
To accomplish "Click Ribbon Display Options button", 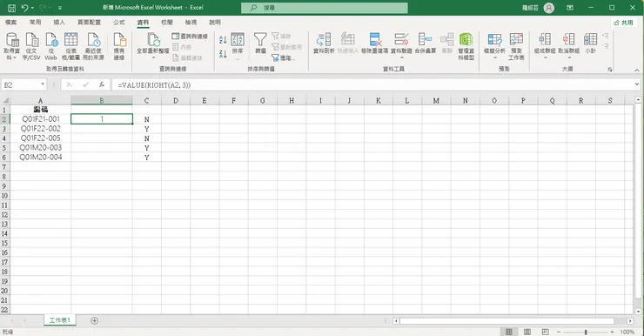I will click(x=570, y=8).
